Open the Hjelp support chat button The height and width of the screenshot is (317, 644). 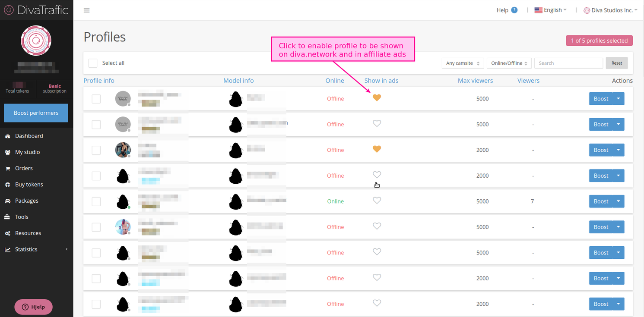(33, 307)
